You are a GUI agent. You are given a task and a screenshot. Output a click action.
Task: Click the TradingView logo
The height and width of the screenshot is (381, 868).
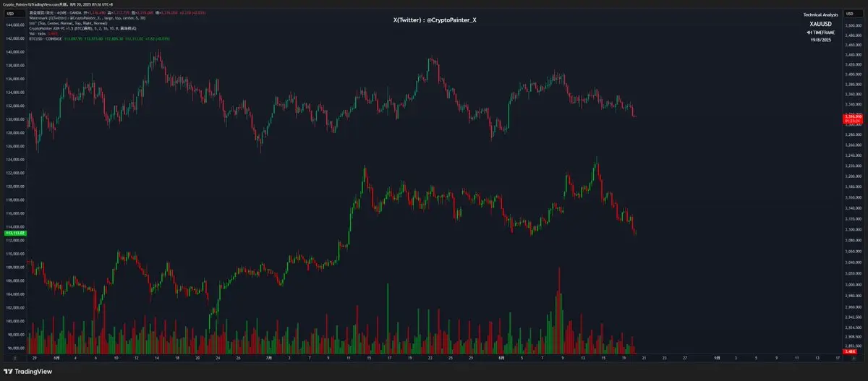tap(28, 372)
